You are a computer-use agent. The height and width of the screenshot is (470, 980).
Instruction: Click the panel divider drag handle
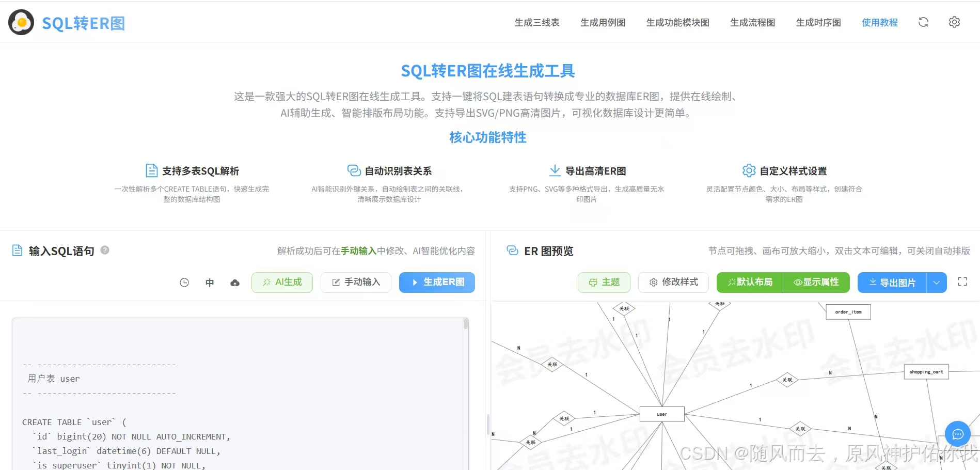488,425
